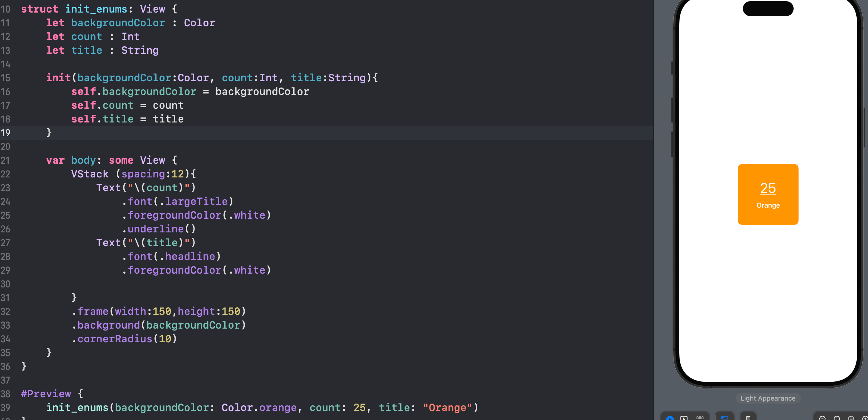This screenshot has width=868, height=420.
Task: Click the 'let count : Int' line
Action: click(x=93, y=36)
